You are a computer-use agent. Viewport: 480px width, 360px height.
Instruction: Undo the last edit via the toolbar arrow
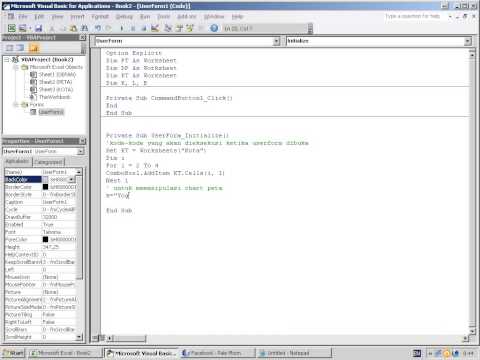tap(98, 28)
